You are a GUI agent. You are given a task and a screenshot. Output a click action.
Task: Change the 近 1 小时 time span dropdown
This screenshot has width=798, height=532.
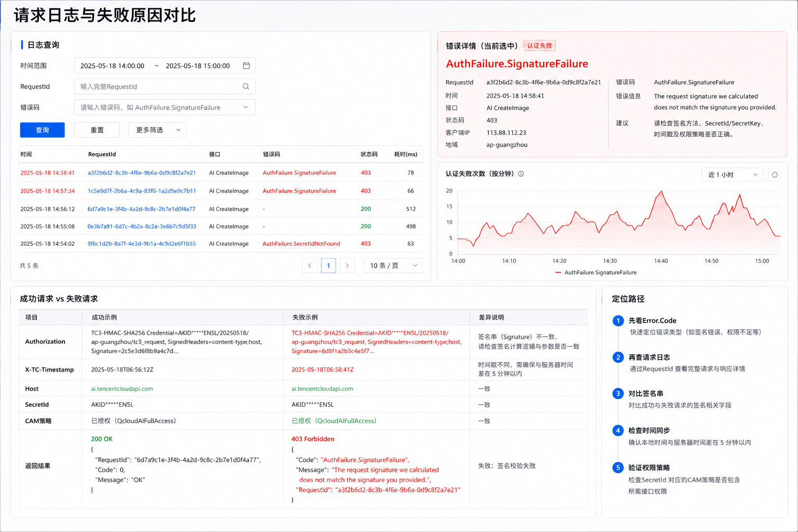click(733, 175)
